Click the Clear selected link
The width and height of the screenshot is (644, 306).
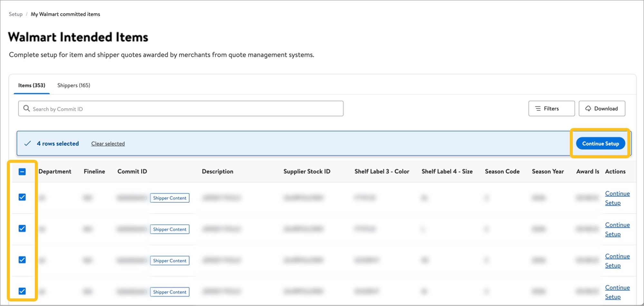click(108, 144)
